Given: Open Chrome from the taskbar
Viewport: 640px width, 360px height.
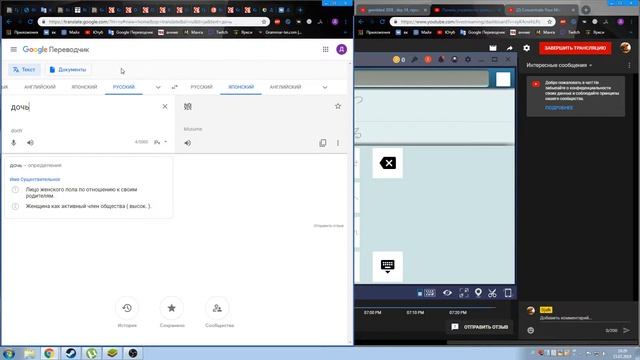Looking at the screenshot, I should point(49,353).
